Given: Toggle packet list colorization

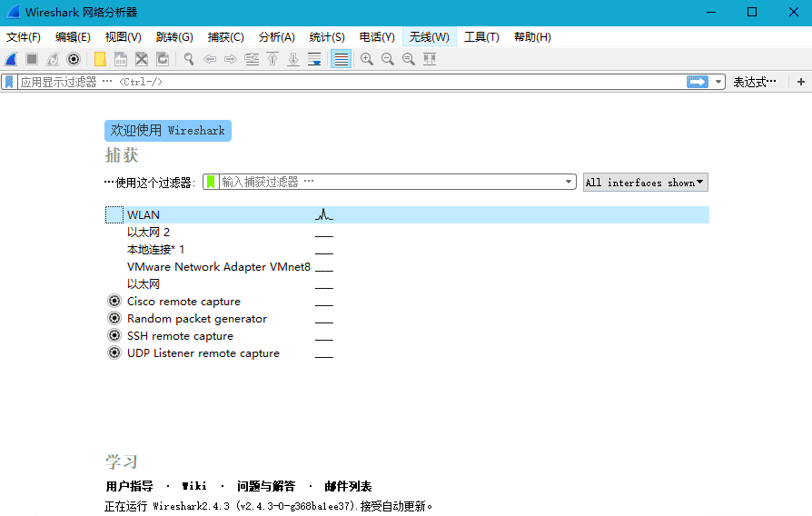Looking at the screenshot, I should 341,59.
